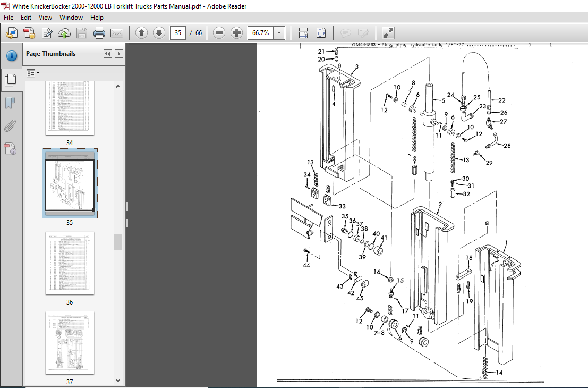Screen dimensions: 588x388
Task: Select the page 36 thumbnail
Action: point(70,263)
